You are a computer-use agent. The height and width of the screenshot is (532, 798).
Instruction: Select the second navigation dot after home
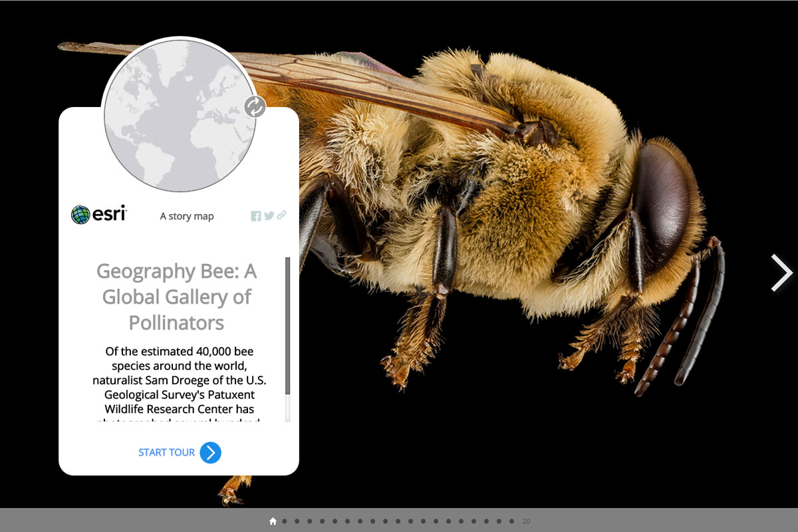(x=297, y=521)
